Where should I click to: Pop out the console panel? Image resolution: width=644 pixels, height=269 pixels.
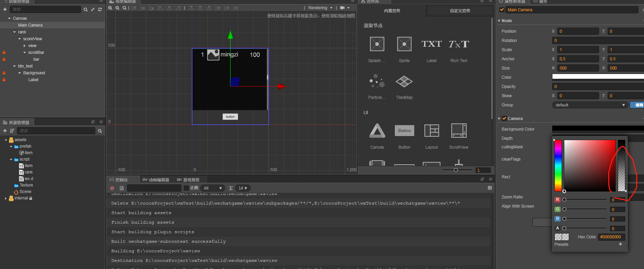[482, 179]
